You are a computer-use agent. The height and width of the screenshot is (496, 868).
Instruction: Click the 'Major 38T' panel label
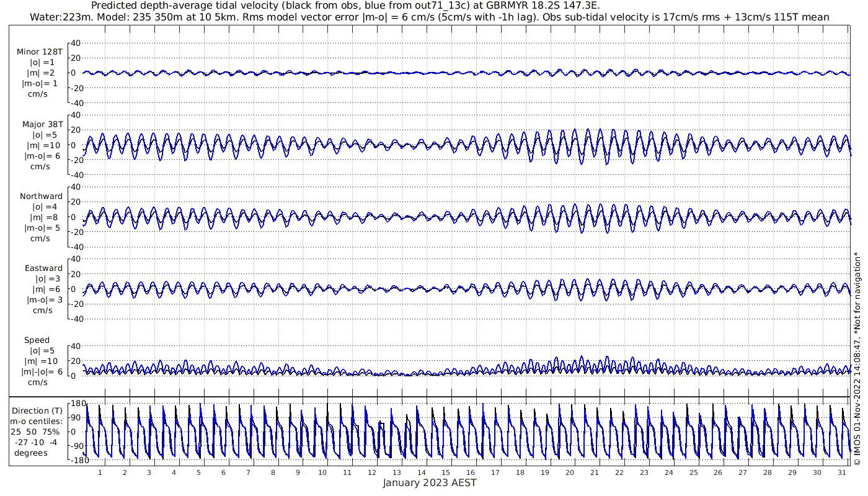point(42,124)
